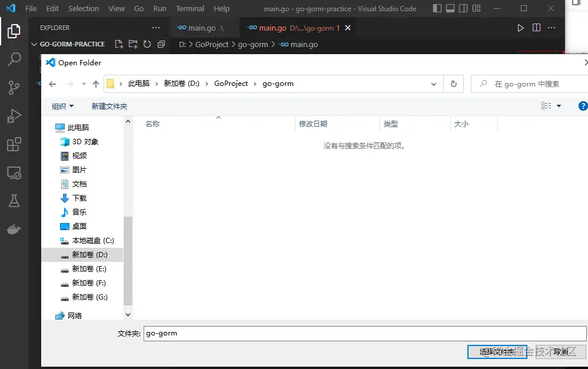The image size is (588, 369).
Task: Open Terminal menu
Action: 190,8
